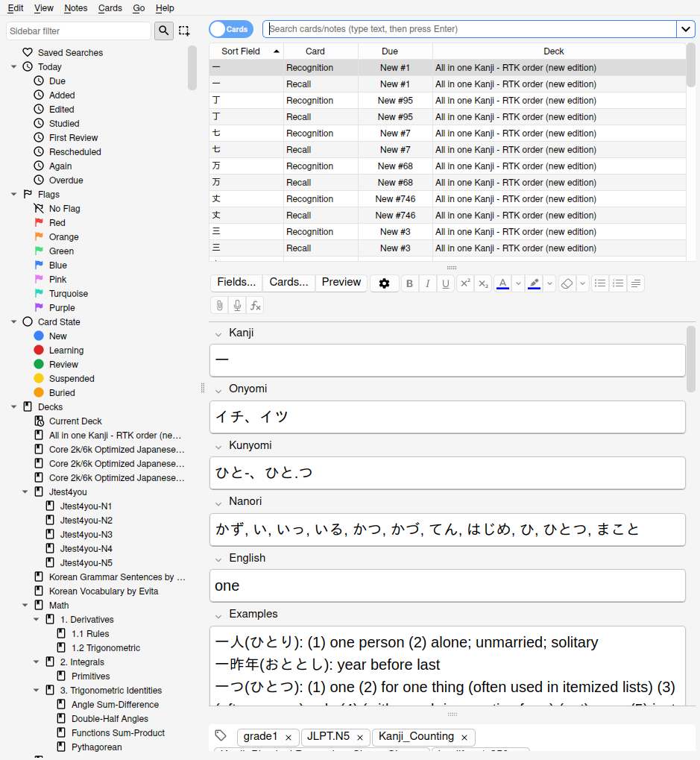Open the Help menu

(x=165, y=8)
